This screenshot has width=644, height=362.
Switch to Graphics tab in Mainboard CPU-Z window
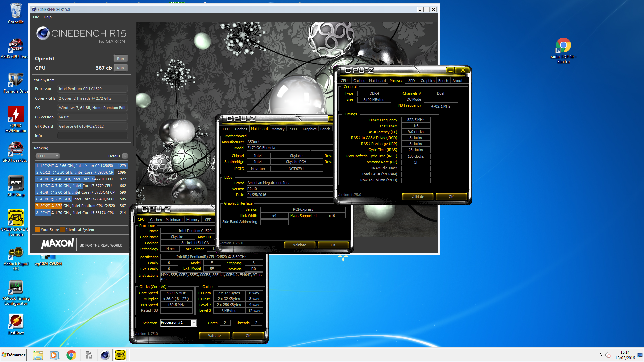309,129
